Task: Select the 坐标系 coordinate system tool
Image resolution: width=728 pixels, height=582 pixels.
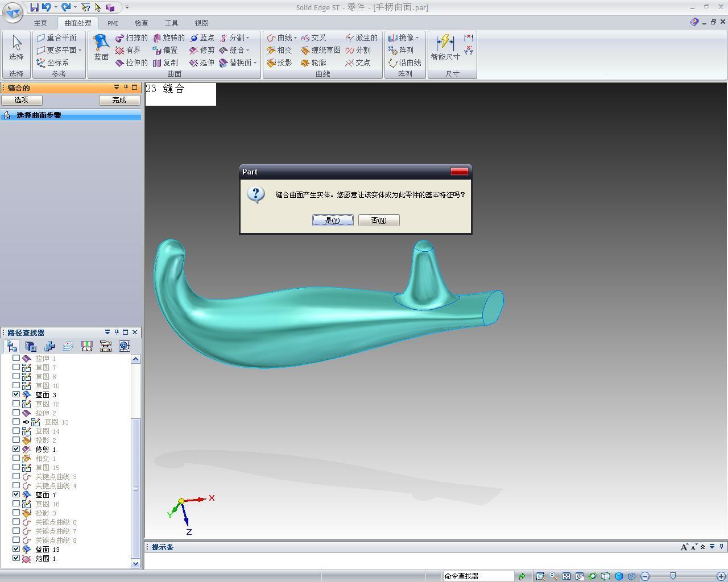Action: [x=52, y=63]
